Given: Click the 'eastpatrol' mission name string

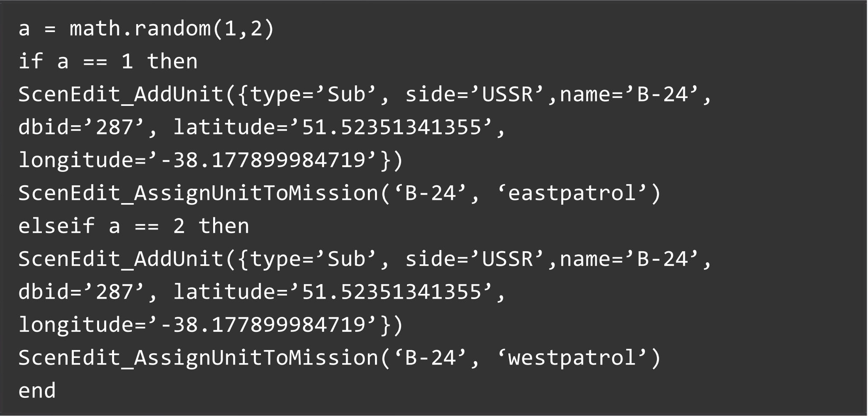Looking at the screenshot, I should pos(572,194).
